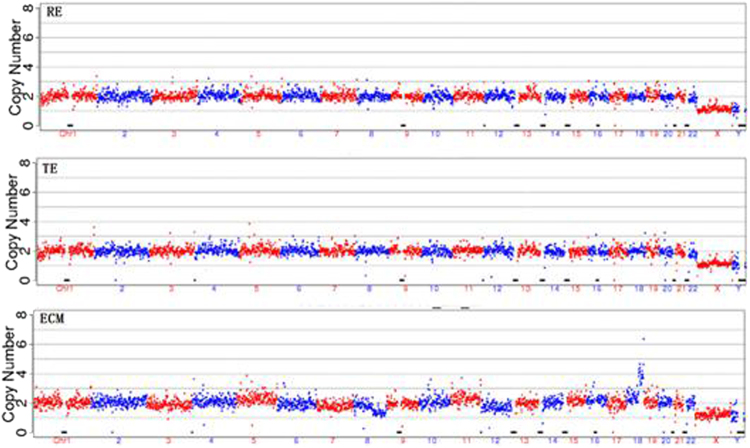Click chromosome 12 label under the TE plot
The image size is (750, 448).
497,289
